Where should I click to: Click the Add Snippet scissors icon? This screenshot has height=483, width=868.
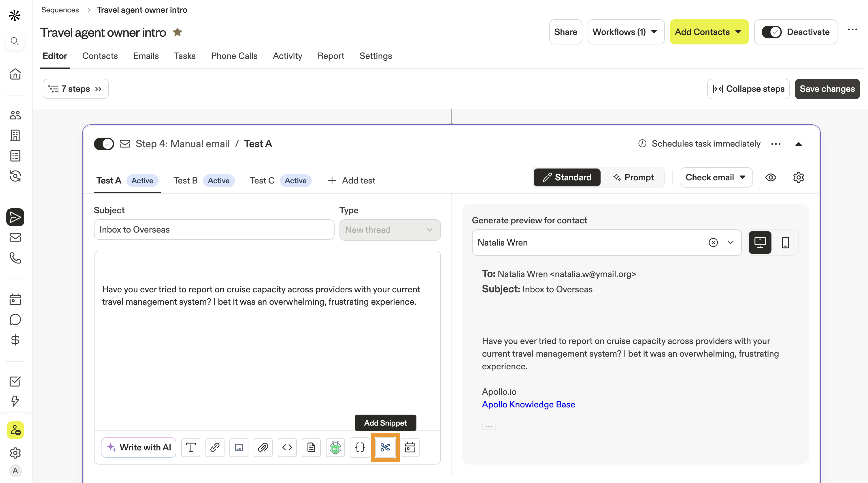click(385, 447)
